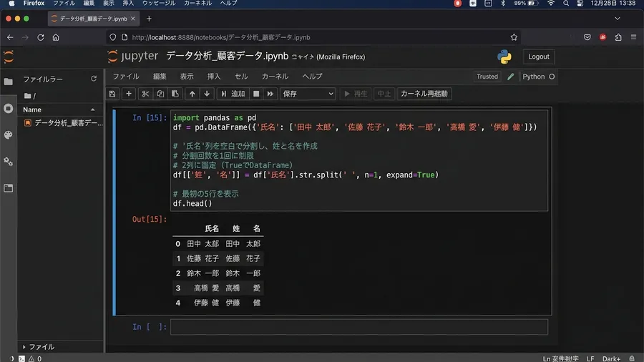
Task: Paste cell below icon
Action: [x=175, y=94]
